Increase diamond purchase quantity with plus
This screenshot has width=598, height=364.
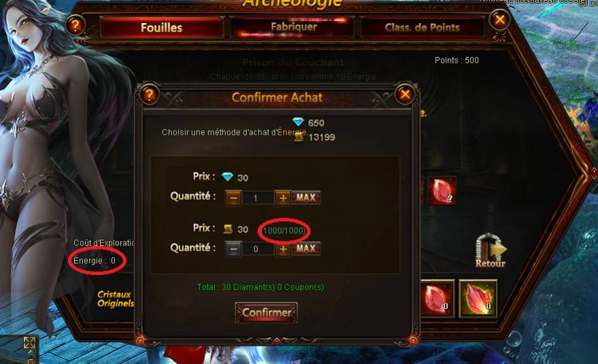[x=282, y=197]
